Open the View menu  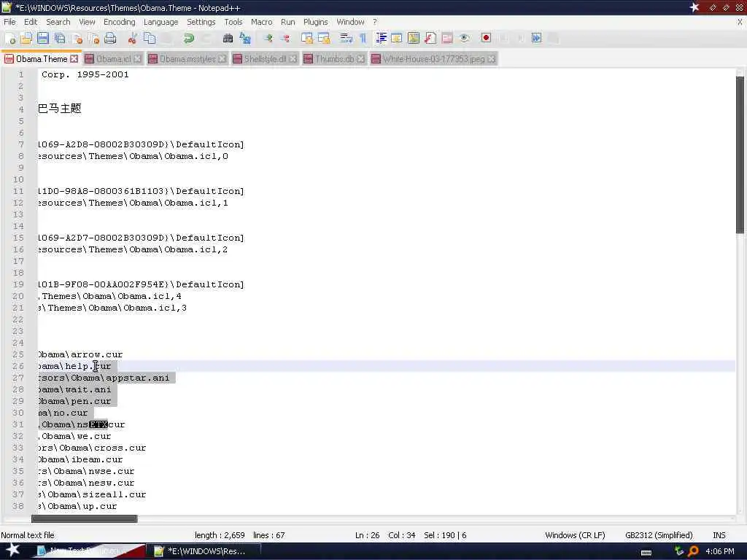(87, 22)
